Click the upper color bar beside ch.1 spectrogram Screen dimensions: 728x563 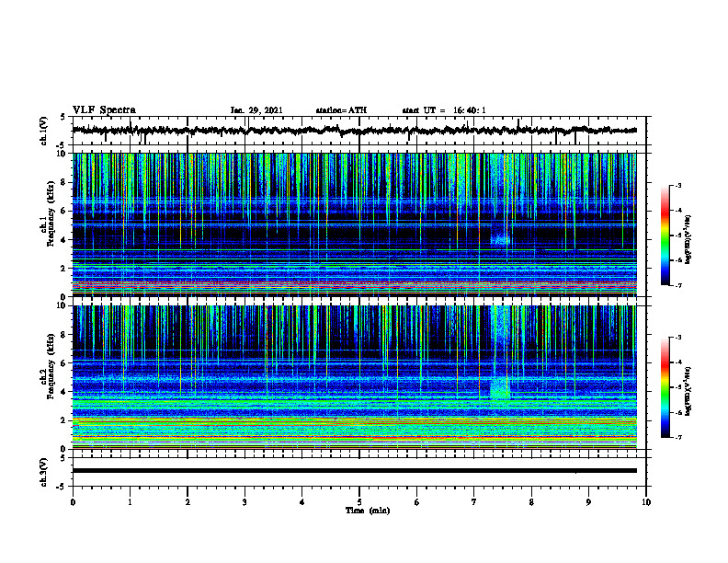pyautogui.click(x=665, y=236)
